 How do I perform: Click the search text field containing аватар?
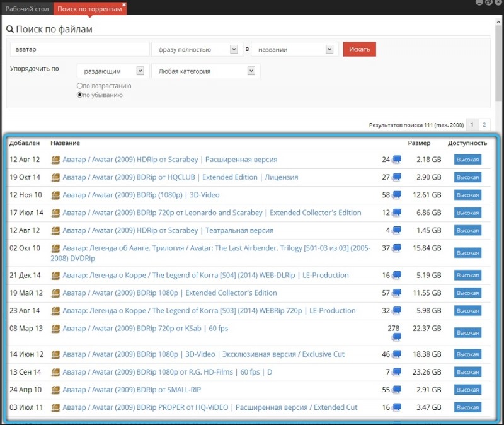tap(80, 50)
